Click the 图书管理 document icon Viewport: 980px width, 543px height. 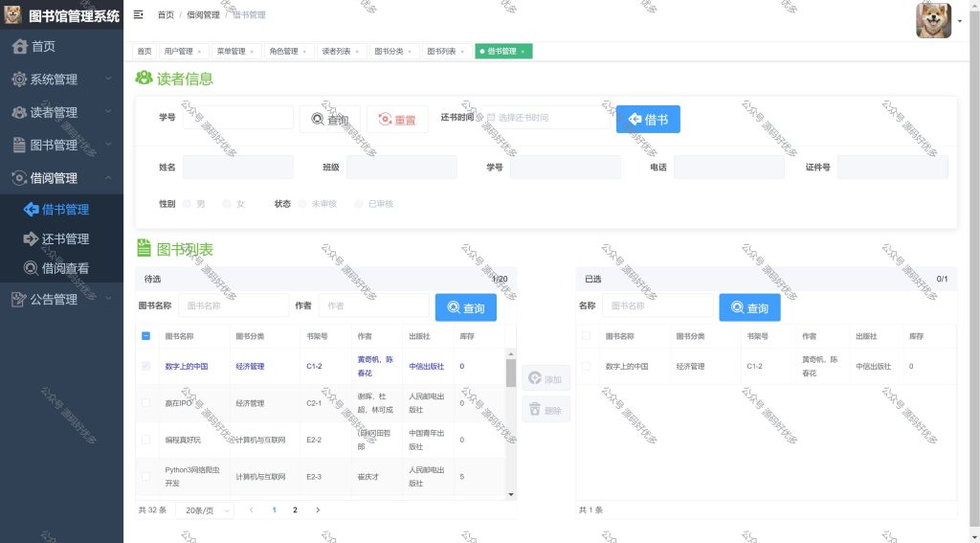click(19, 146)
